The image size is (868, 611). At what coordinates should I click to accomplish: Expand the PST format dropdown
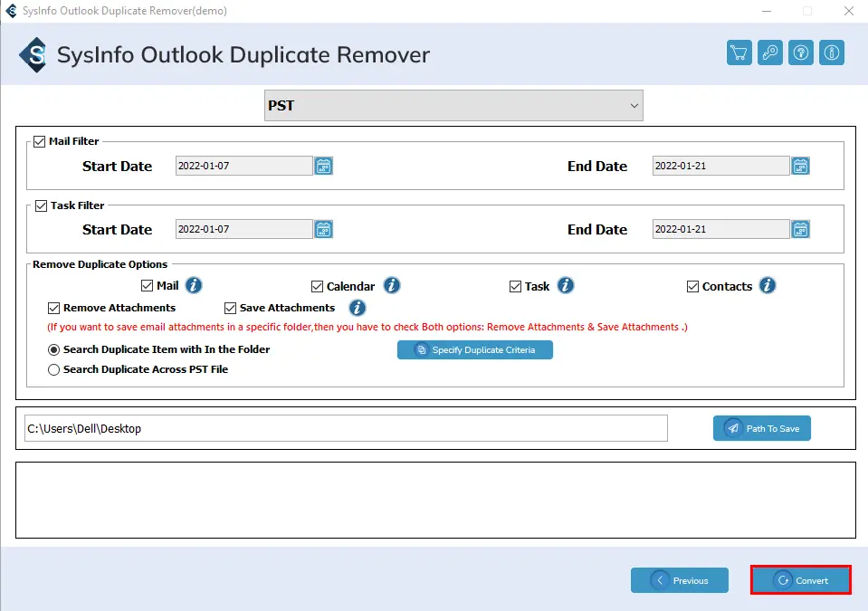coord(453,106)
